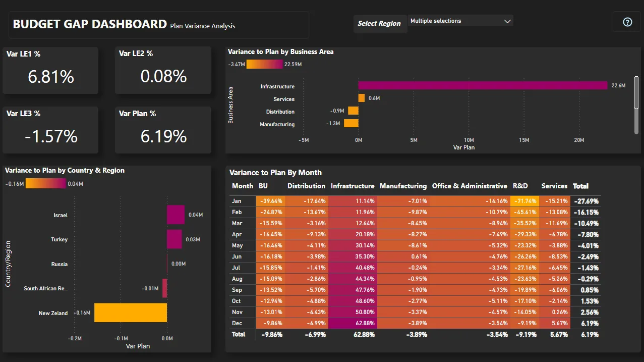644x362 pixels.
Task: Click the -0.16M data label beside New Zeland
Action: click(82, 313)
